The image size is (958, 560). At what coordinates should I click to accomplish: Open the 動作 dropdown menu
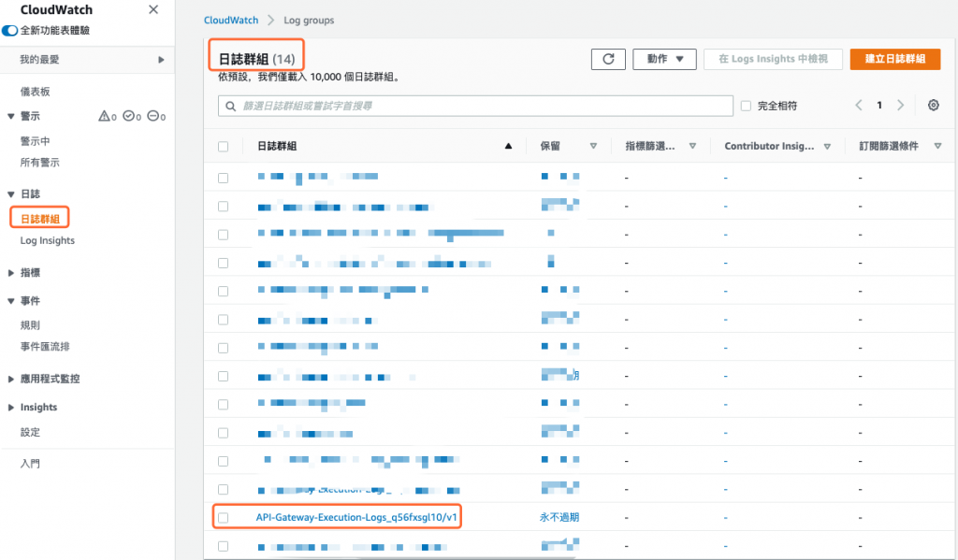(x=664, y=59)
